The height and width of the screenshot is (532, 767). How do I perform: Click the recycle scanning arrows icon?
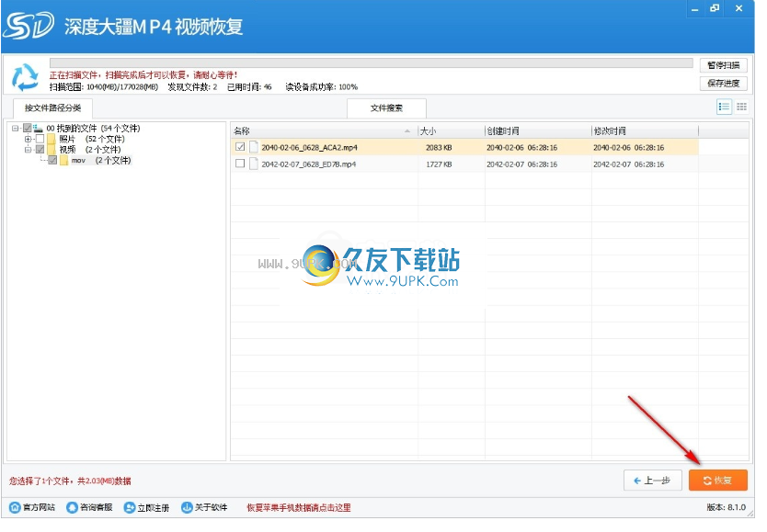[x=25, y=78]
